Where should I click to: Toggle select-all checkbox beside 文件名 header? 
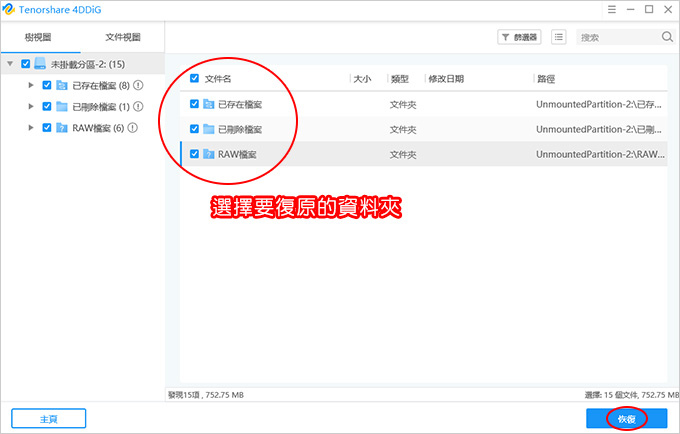194,78
